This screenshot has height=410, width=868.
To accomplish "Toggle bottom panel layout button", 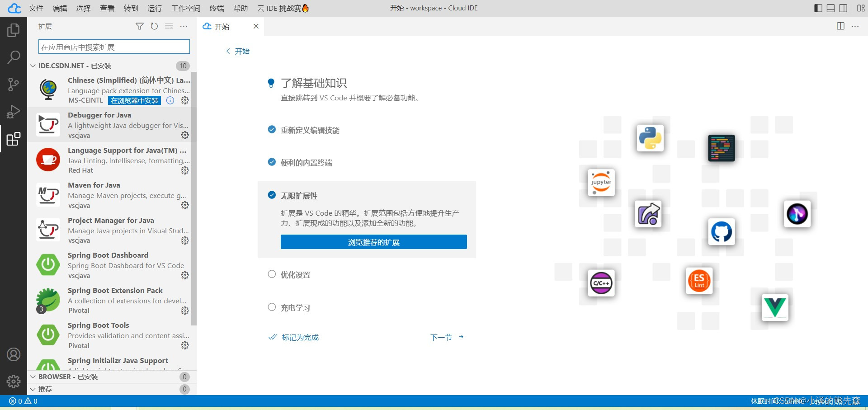I will click(830, 8).
